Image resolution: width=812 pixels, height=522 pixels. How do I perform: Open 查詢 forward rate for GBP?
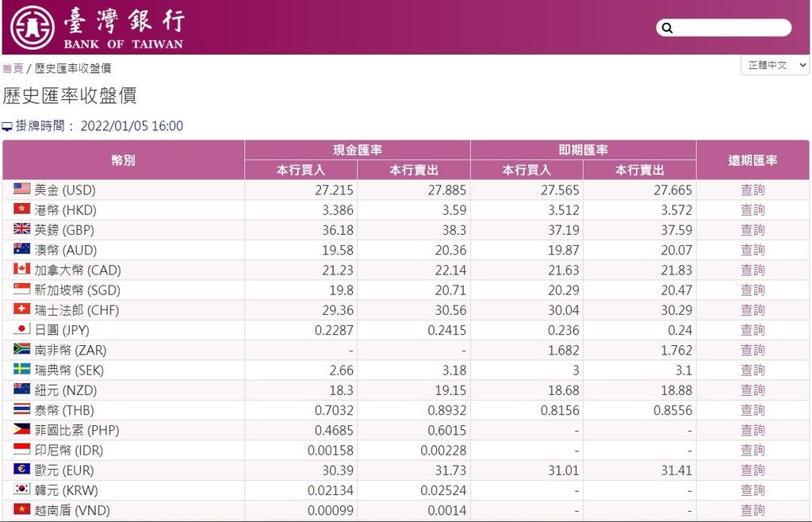(753, 230)
